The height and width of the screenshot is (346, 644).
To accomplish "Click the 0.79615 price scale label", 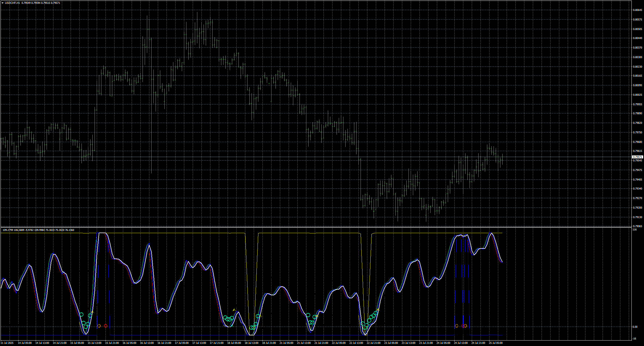I will tap(637, 151).
